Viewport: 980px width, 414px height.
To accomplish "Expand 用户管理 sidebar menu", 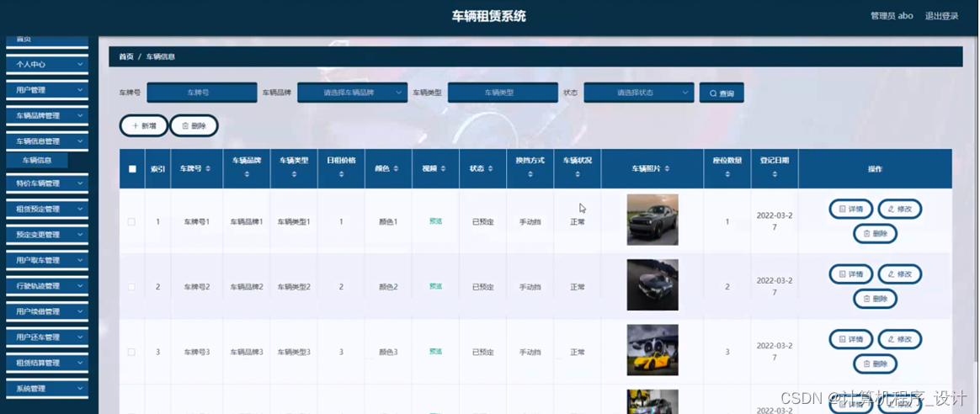I will [47, 90].
